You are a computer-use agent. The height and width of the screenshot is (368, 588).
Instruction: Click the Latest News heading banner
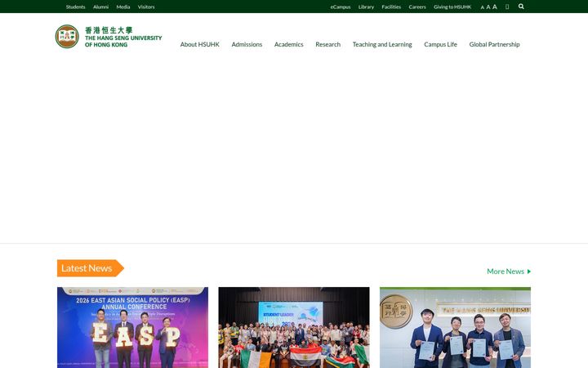tap(91, 268)
